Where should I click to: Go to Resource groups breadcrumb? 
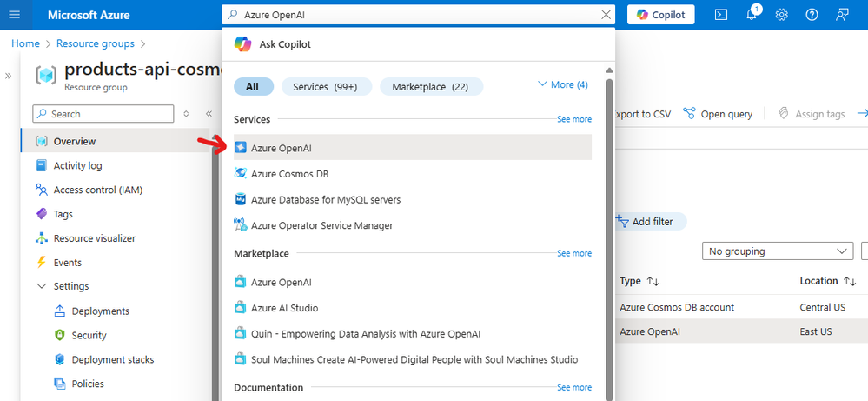pos(96,43)
